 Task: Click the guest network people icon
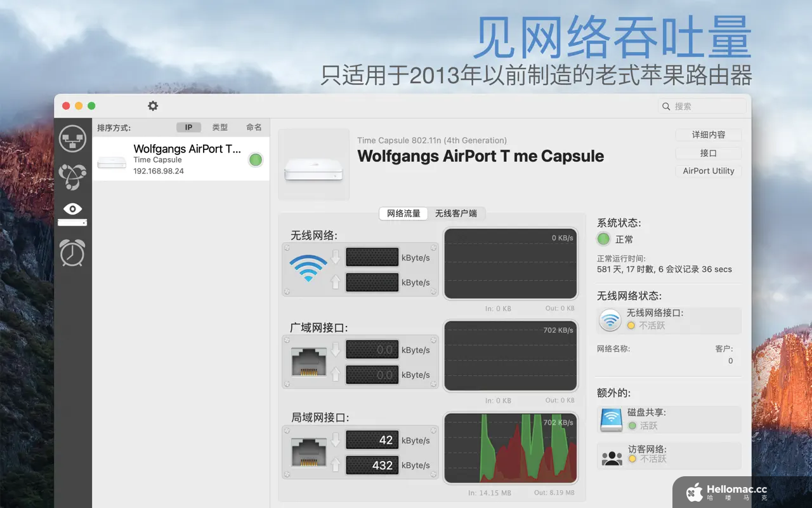[612, 457]
